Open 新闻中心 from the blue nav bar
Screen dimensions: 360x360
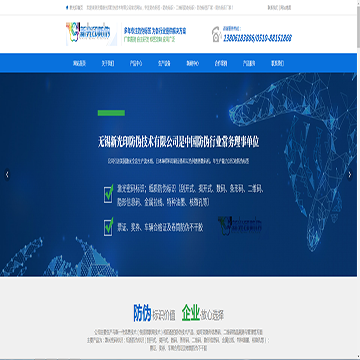(192, 63)
